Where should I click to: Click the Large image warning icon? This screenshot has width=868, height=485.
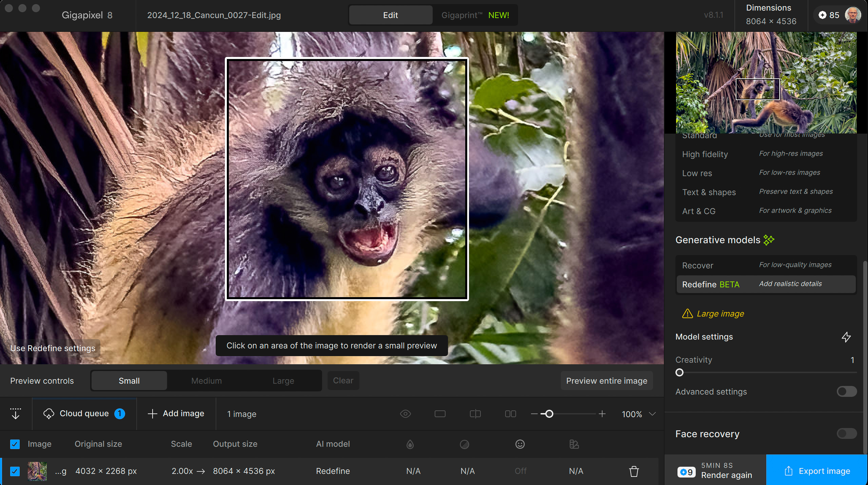tap(687, 313)
